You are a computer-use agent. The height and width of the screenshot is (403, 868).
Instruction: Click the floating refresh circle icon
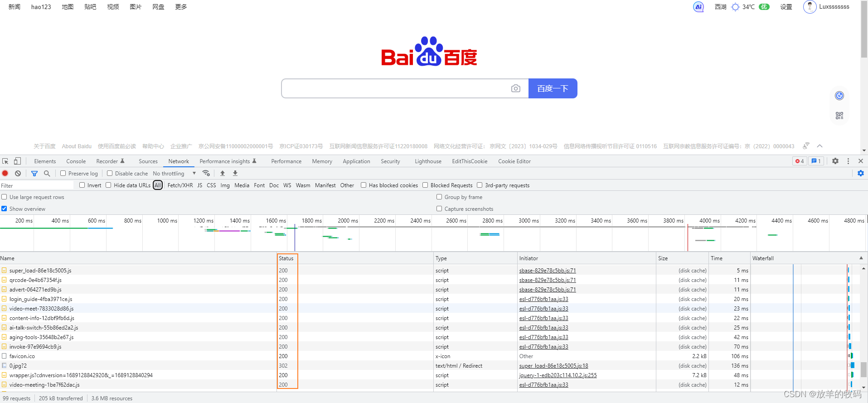pyautogui.click(x=839, y=96)
